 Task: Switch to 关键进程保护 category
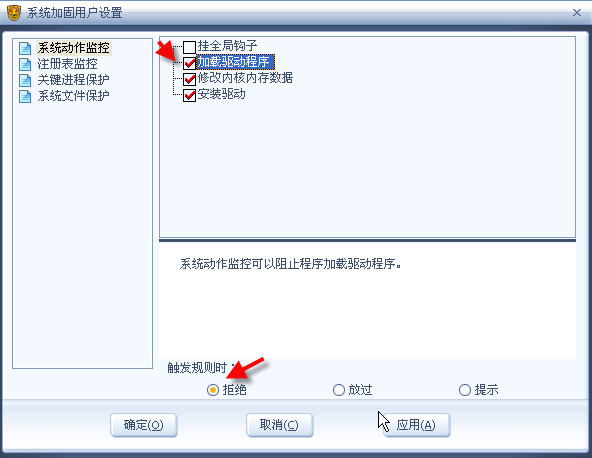click(x=73, y=80)
